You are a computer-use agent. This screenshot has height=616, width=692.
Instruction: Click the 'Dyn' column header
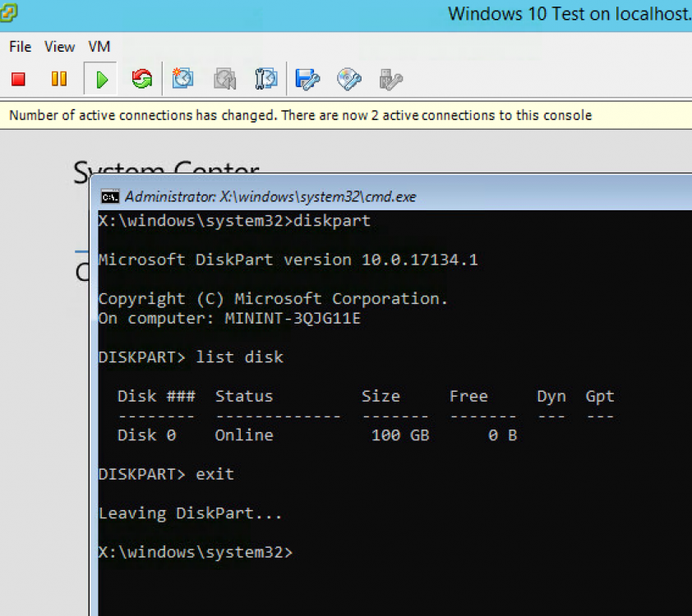coord(551,397)
